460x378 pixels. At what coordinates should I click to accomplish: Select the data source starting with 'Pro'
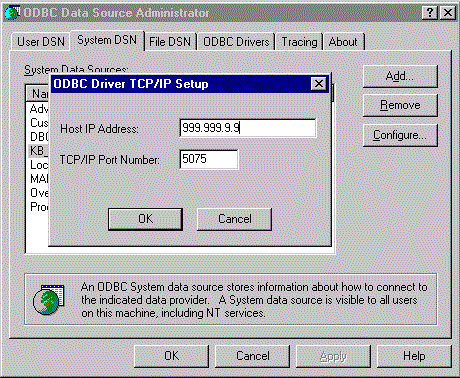click(39, 207)
